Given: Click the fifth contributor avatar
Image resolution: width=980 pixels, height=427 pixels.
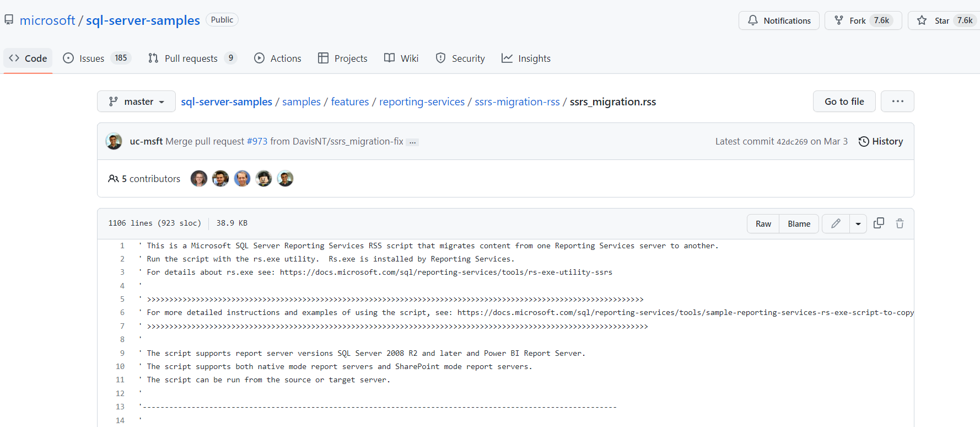Looking at the screenshot, I should pos(285,179).
